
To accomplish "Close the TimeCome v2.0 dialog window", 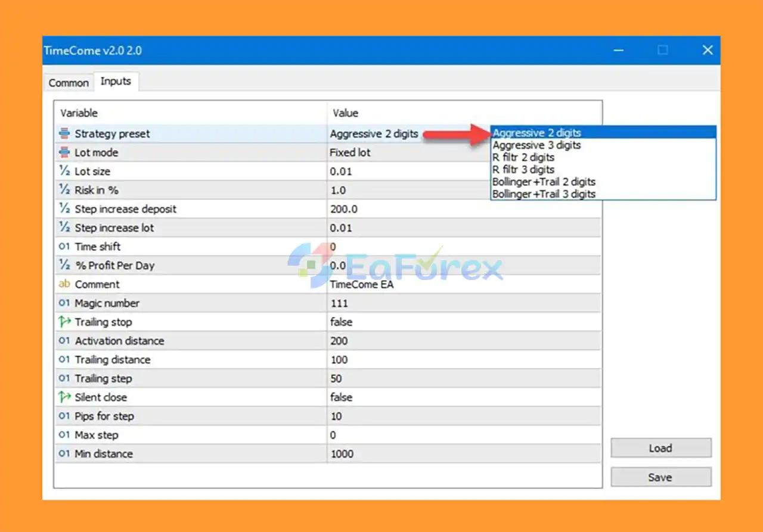I will click(708, 50).
